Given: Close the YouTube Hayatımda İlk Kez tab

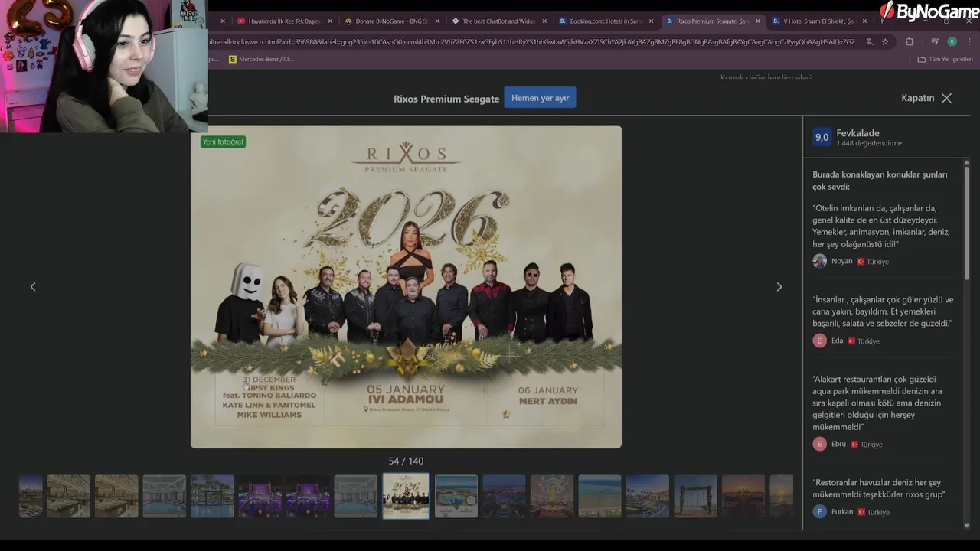Looking at the screenshot, I should pos(330,21).
